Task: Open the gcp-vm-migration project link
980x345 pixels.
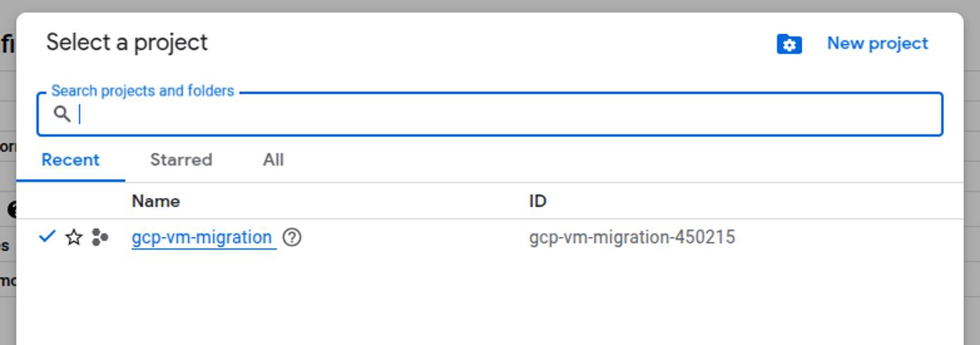Action: [x=202, y=238]
